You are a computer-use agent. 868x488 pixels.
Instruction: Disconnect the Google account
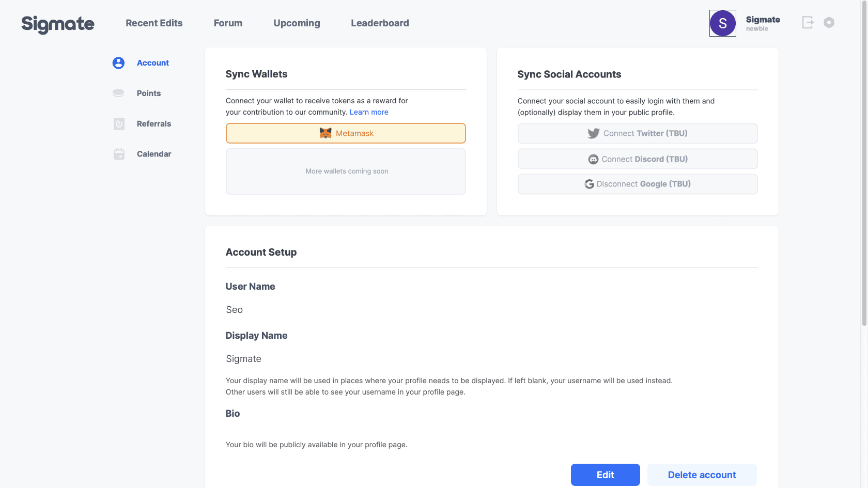pos(638,184)
